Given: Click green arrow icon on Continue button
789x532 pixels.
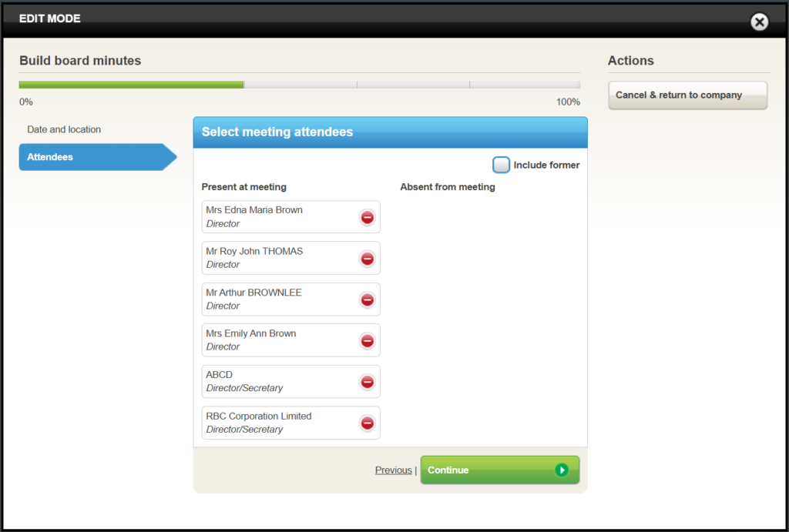Looking at the screenshot, I should 562,470.
